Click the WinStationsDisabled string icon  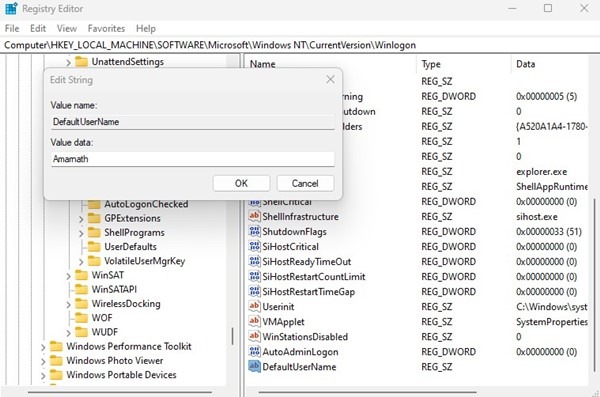pyautogui.click(x=254, y=337)
